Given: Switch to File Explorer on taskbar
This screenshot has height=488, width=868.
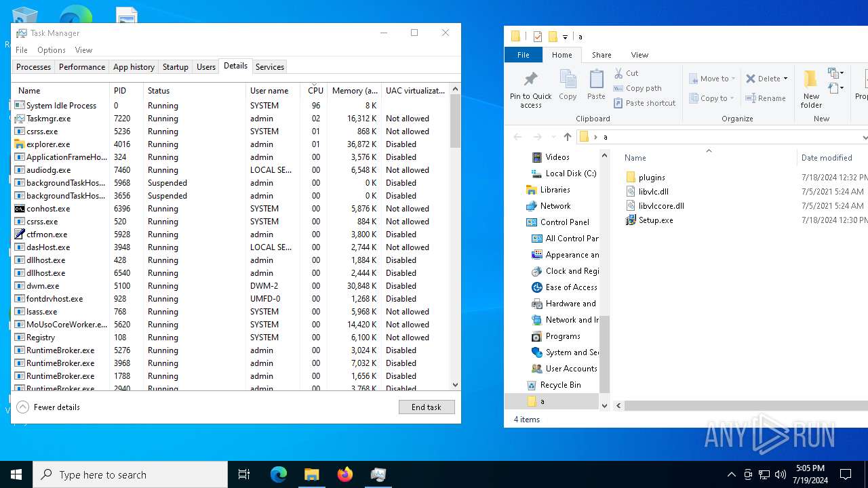Looking at the screenshot, I should point(312,474).
